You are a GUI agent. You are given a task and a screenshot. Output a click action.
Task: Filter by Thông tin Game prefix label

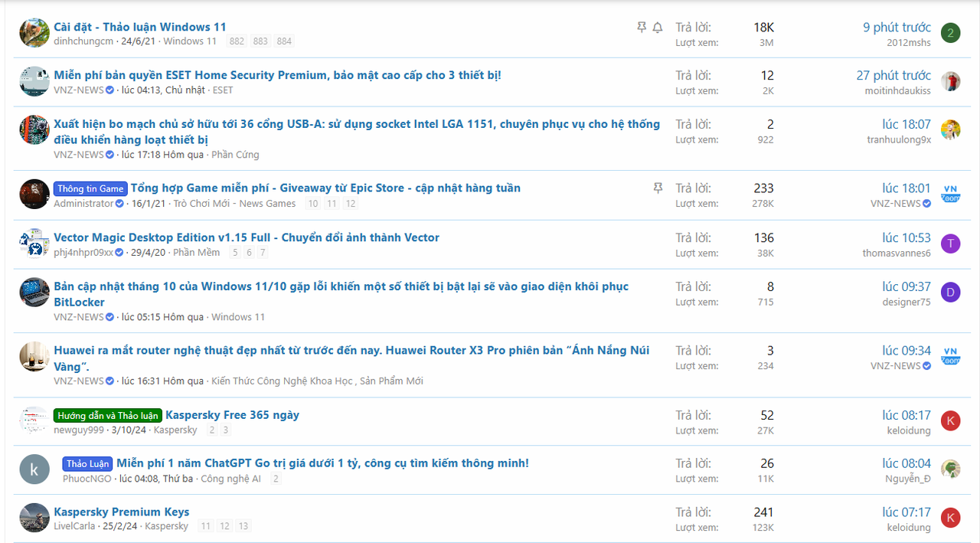(x=90, y=188)
